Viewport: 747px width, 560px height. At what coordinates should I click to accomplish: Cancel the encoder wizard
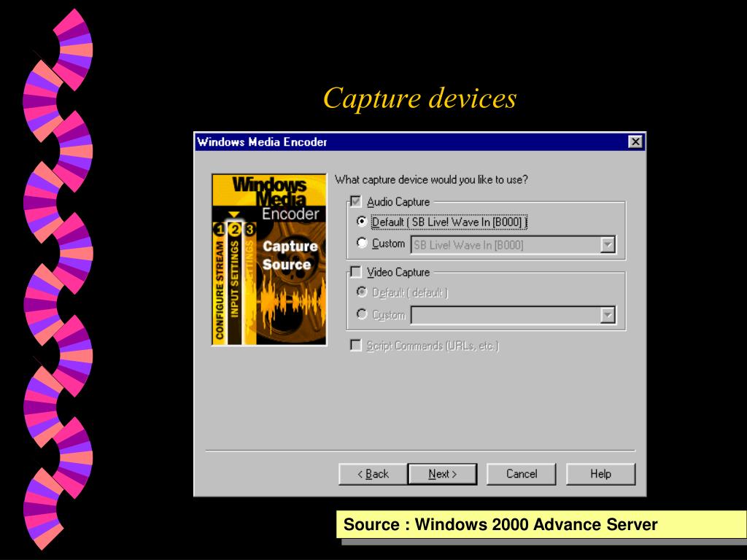pyautogui.click(x=521, y=474)
